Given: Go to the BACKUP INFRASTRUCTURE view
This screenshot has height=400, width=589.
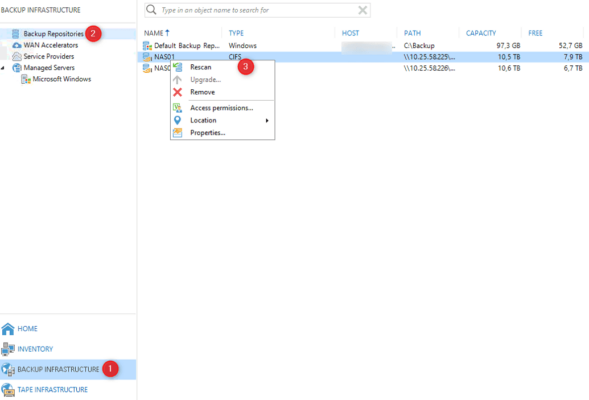Looking at the screenshot, I should click(x=58, y=370).
